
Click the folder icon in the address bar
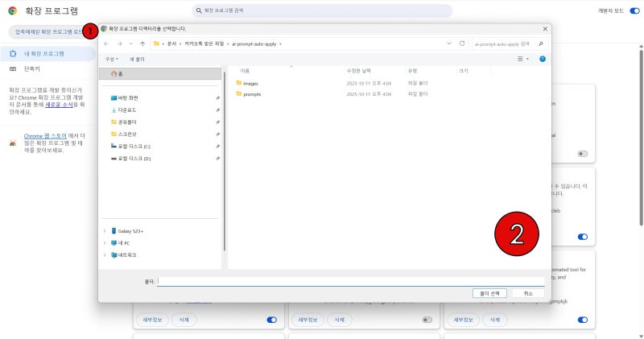tap(156, 43)
